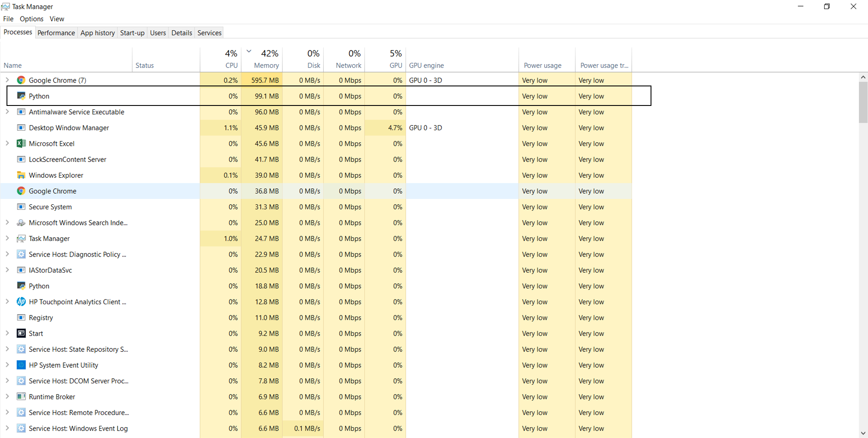Switch to the Details tab
868x438 pixels.
point(182,33)
